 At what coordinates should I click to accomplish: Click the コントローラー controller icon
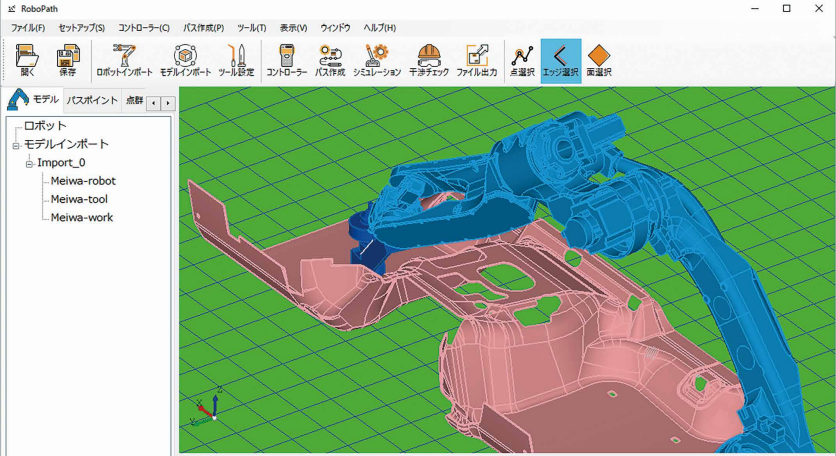[286, 60]
